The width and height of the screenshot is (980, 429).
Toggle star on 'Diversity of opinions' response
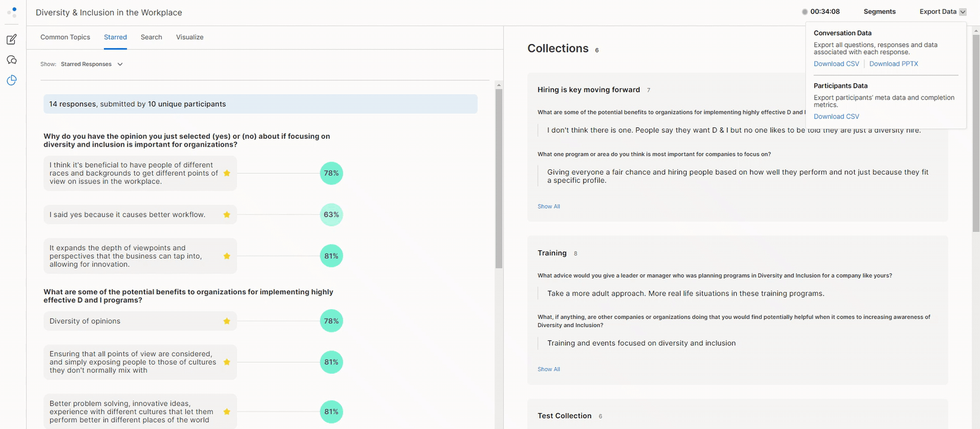pyautogui.click(x=227, y=321)
